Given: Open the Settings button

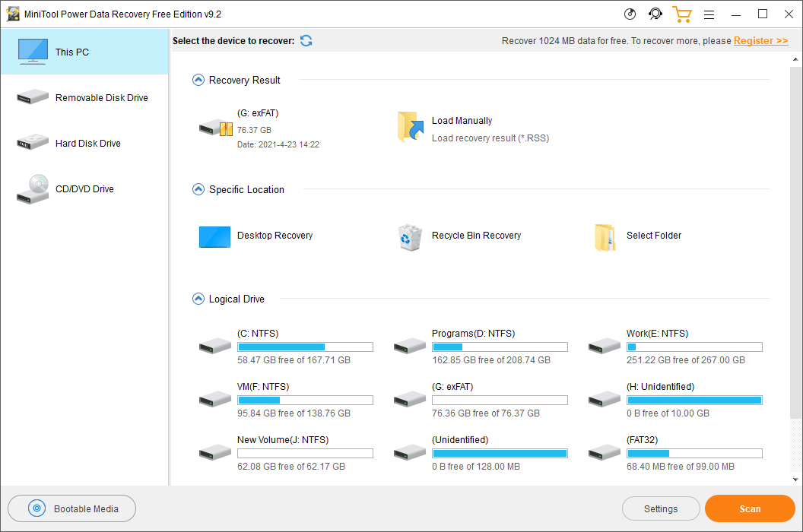Looking at the screenshot, I should click(x=661, y=508).
